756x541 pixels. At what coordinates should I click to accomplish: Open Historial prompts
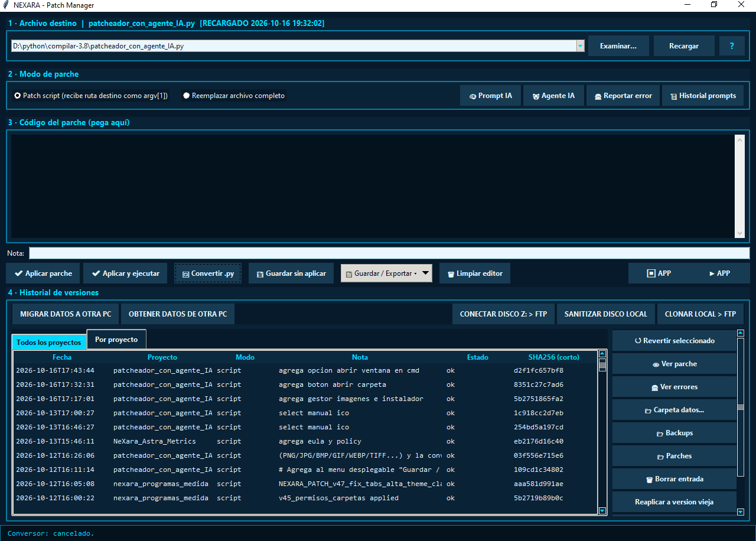703,96
